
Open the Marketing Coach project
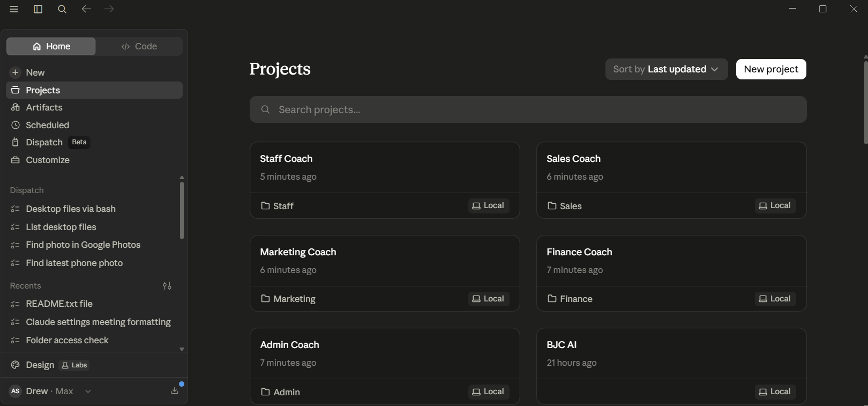[385, 273]
